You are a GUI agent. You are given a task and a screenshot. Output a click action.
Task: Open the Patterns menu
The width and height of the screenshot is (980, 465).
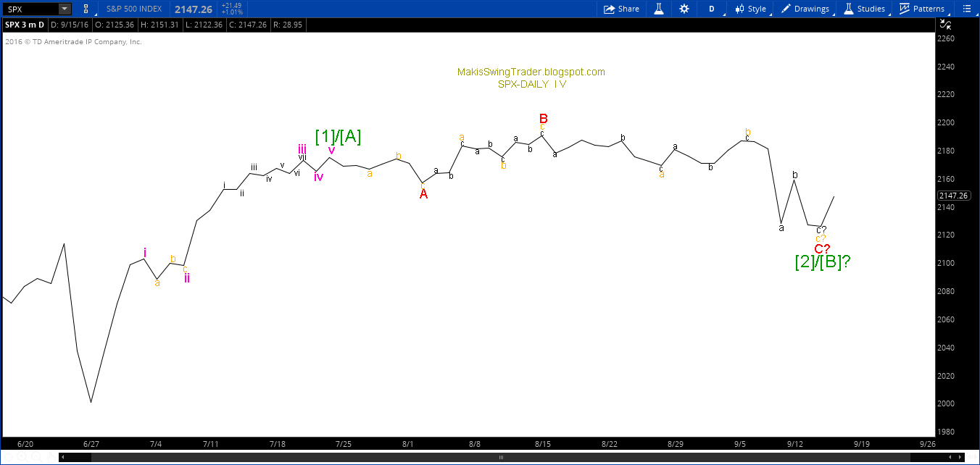pyautogui.click(x=922, y=9)
